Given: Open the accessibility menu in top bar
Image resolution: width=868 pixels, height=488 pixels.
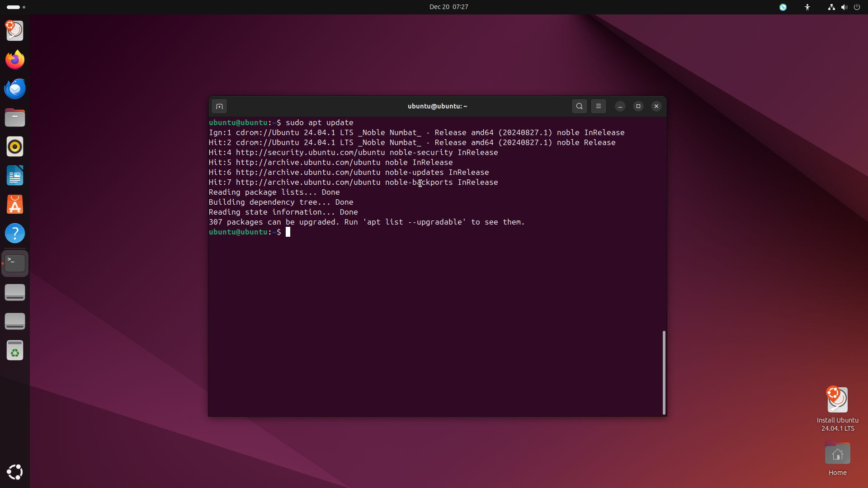Looking at the screenshot, I should tap(807, 7).
